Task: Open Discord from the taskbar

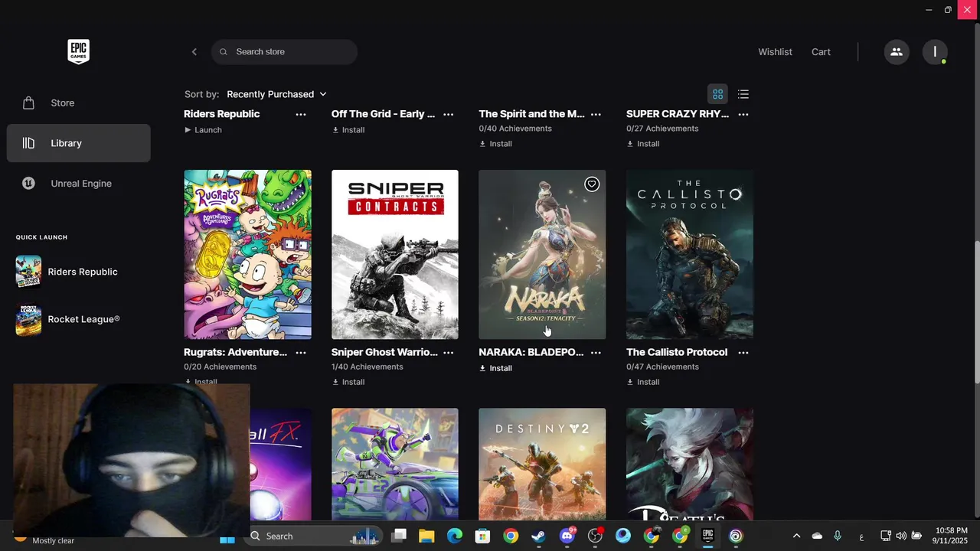Action: [567, 536]
